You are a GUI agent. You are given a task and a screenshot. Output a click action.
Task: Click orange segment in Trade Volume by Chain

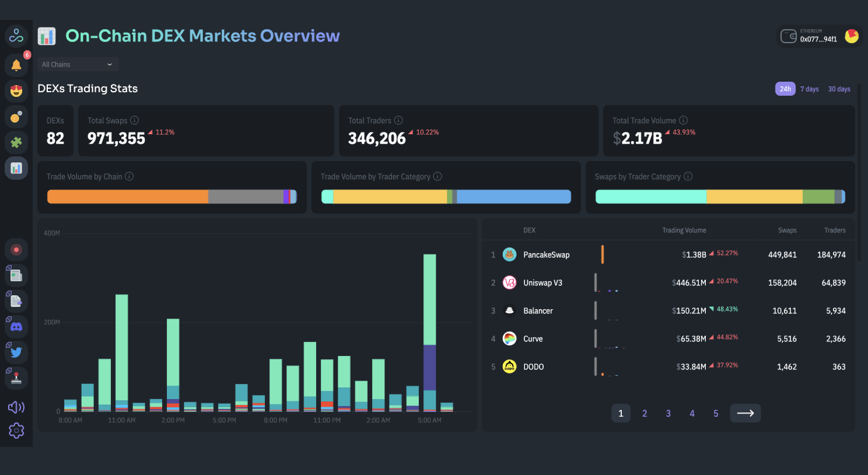click(x=127, y=197)
